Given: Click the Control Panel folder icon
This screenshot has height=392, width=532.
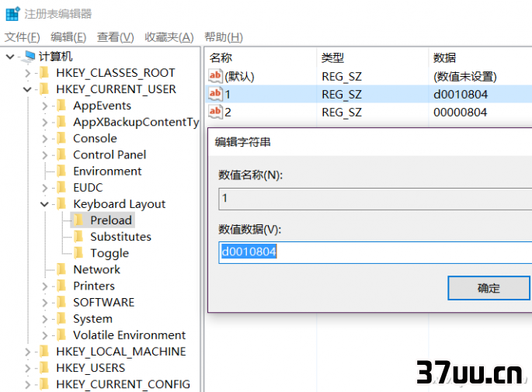Looking at the screenshot, I should click(61, 154).
